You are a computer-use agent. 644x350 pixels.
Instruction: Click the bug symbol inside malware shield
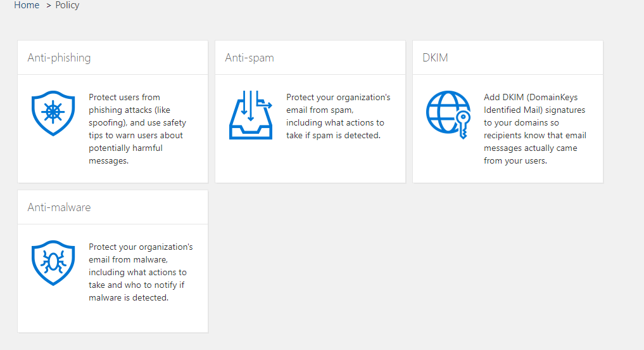click(x=53, y=262)
